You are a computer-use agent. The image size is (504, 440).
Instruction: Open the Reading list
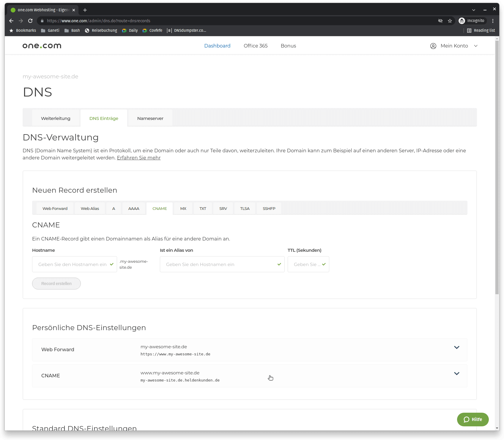[x=481, y=31]
